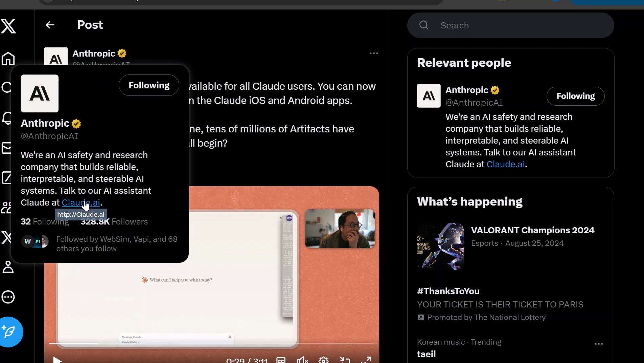Screen dimensions: 644x363
Task: Click Anthropic name in Relevant people
Action: (x=467, y=90)
